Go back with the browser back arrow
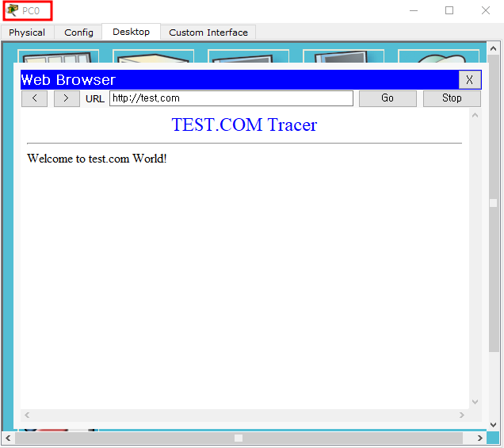The width and height of the screenshot is (504, 448). click(x=34, y=98)
